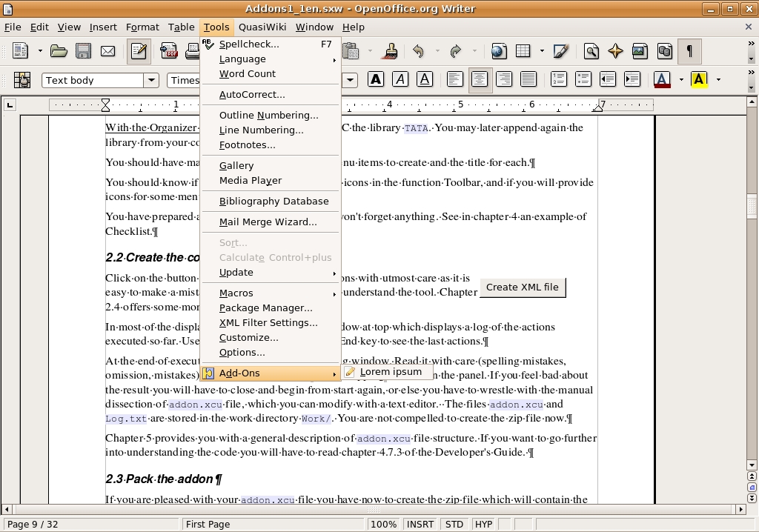Select Word Count from Tools menu
The width and height of the screenshot is (759, 532).
248,73
